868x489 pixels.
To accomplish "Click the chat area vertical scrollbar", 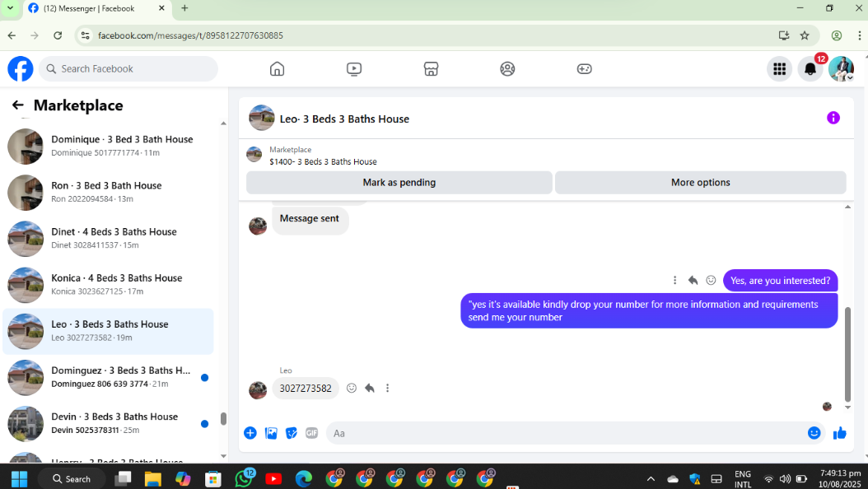I will (847, 355).
